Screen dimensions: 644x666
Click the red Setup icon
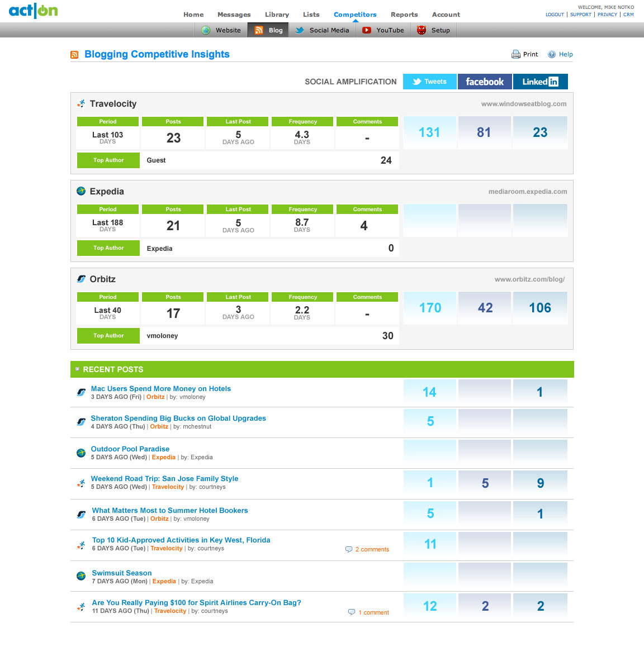(x=422, y=30)
